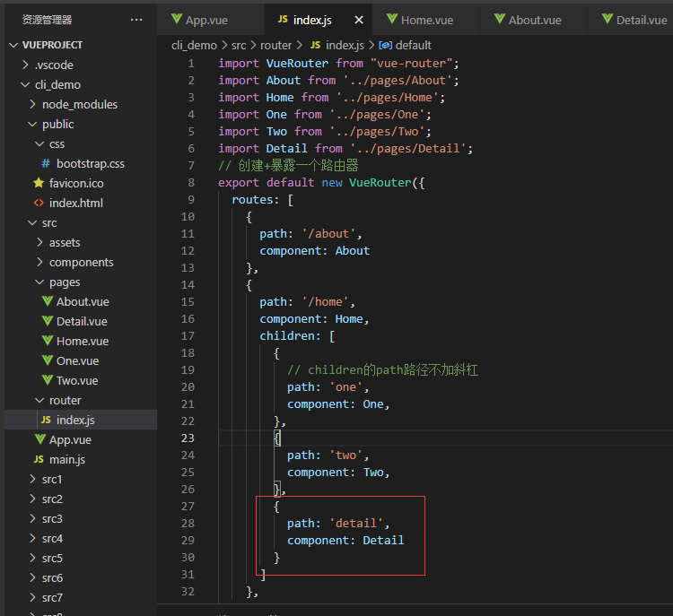
Task: Open About.vue from the pages folder
Action: [83, 301]
